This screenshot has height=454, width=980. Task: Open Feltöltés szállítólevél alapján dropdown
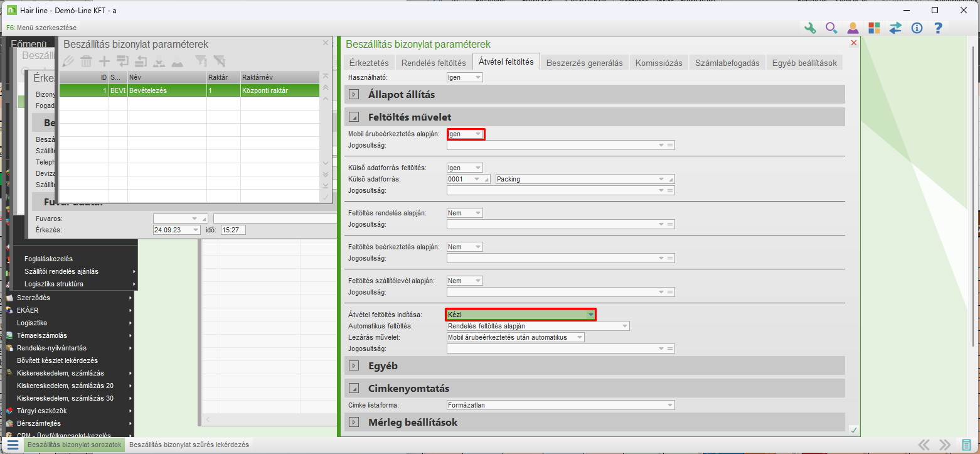click(x=465, y=281)
